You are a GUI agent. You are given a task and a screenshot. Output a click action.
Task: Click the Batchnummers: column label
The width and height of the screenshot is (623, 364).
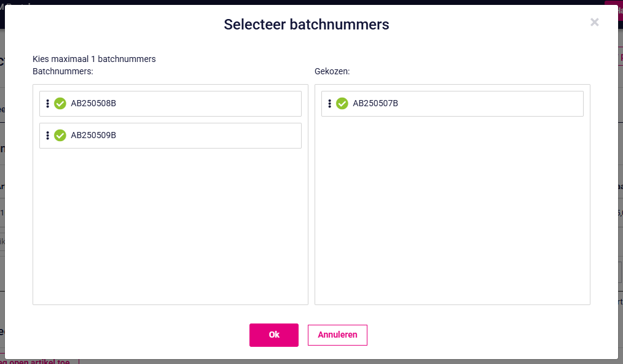click(63, 71)
